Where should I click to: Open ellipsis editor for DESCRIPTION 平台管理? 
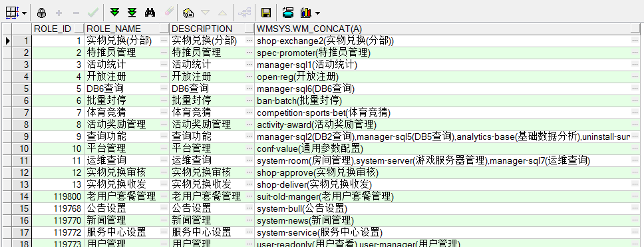tap(249, 148)
